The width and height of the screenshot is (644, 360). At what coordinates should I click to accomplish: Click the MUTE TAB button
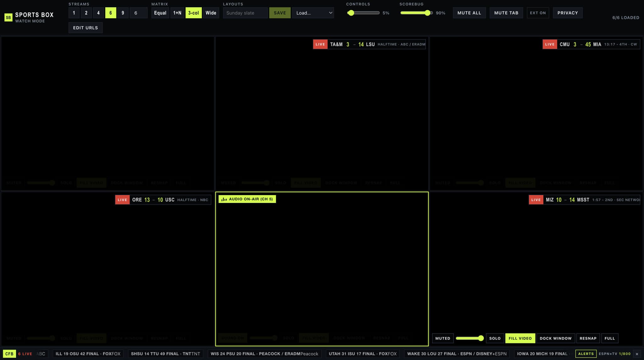[x=506, y=13]
